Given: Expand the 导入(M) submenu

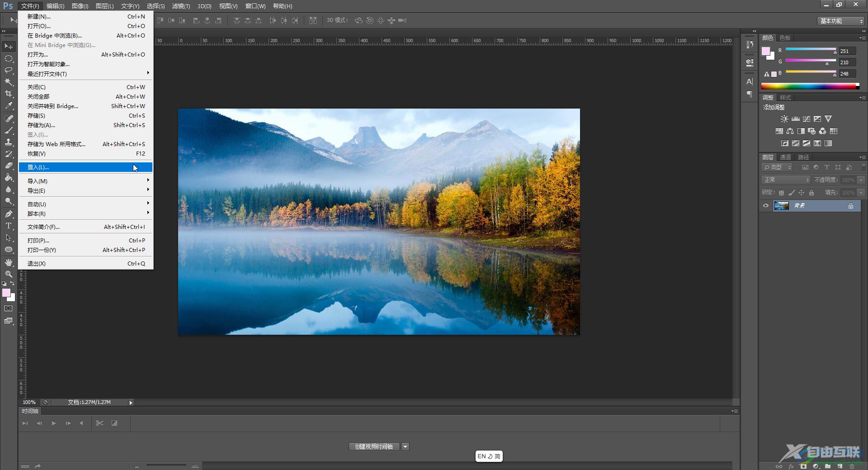Looking at the screenshot, I should point(86,181).
